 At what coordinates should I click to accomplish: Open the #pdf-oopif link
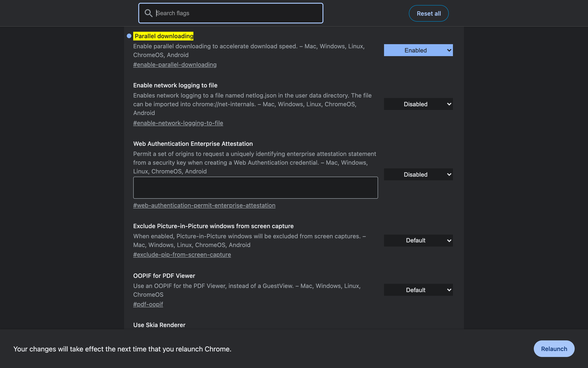pos(148,304)
